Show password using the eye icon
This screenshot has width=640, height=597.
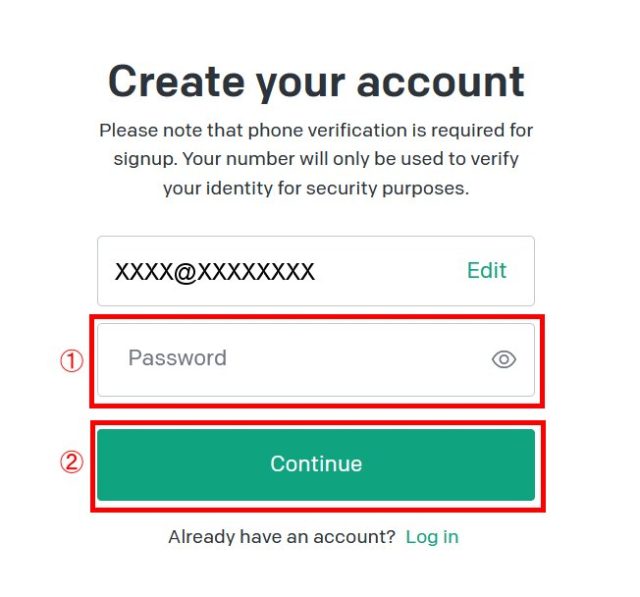click(504, 360)
